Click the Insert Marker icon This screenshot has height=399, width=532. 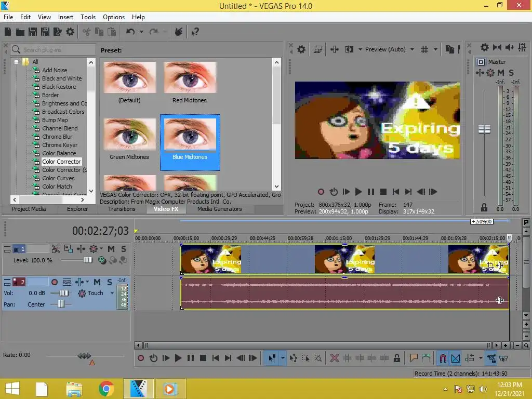pos(414,358)
